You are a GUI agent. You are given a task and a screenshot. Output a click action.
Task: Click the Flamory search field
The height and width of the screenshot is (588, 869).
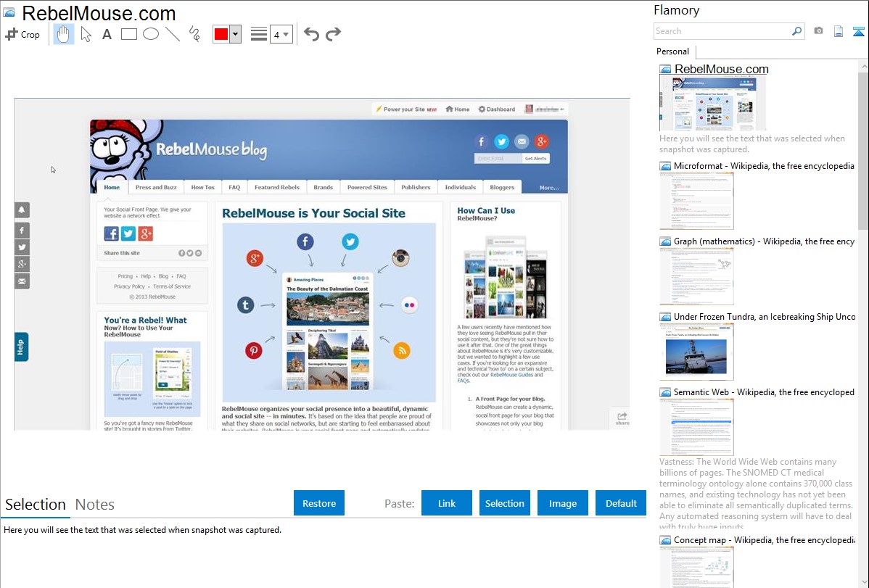coord(722,31)
